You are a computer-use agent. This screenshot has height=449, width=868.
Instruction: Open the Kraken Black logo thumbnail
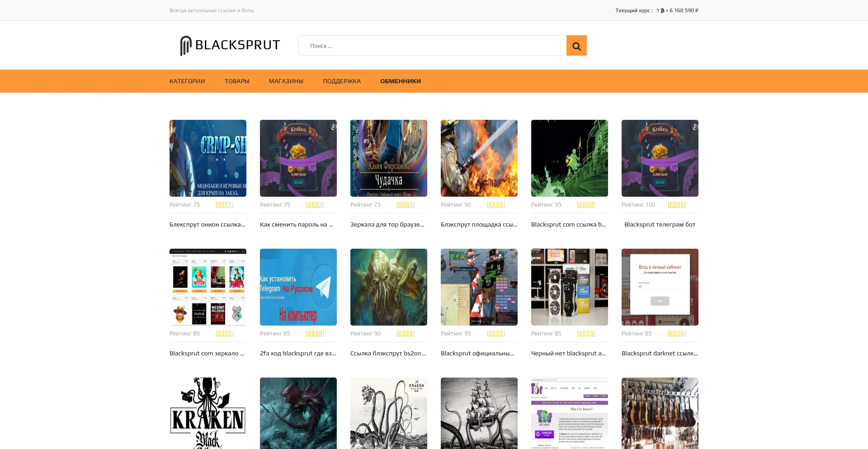[208, 413]
